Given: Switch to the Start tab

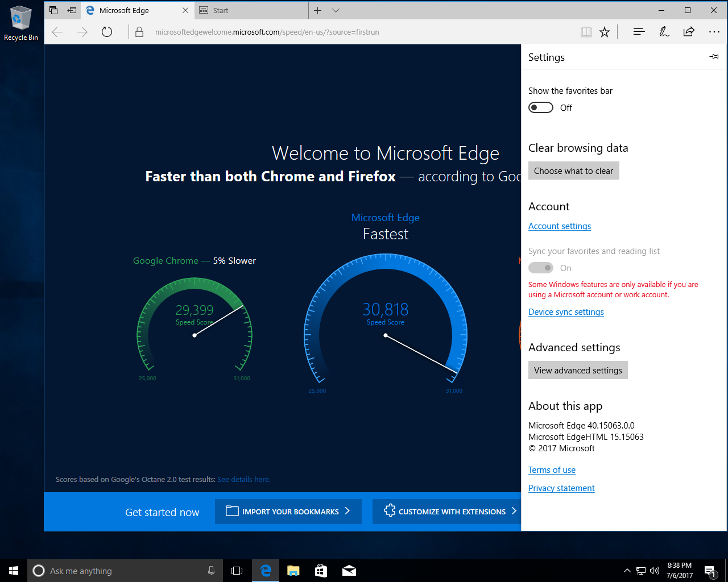Looking at the screenshot, I should [251, 10].
